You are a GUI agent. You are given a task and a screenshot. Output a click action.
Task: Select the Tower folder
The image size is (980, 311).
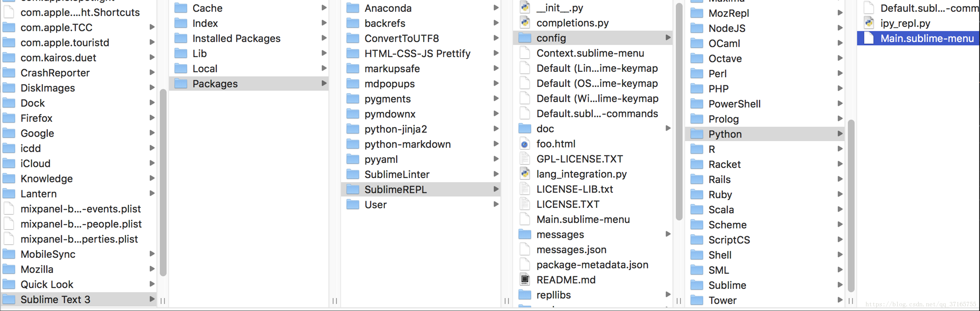[x=765, y=300]
